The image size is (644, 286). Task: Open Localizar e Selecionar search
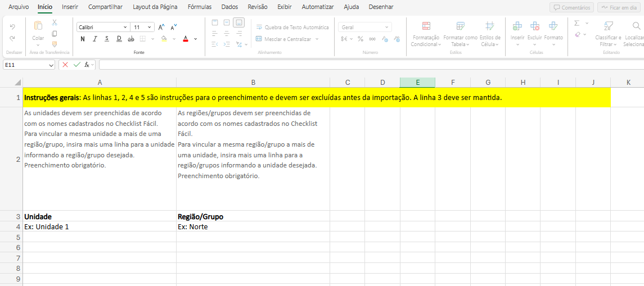tap(634, 34)
